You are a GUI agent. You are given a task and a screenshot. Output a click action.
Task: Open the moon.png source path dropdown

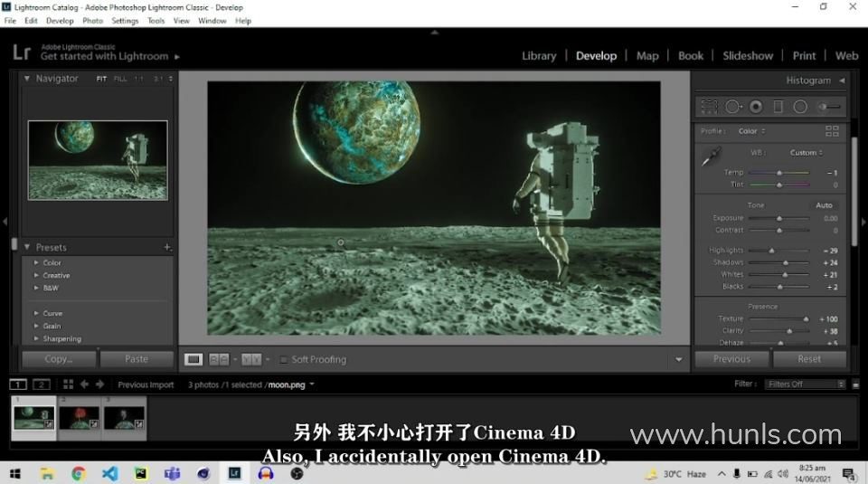point(312,384)
